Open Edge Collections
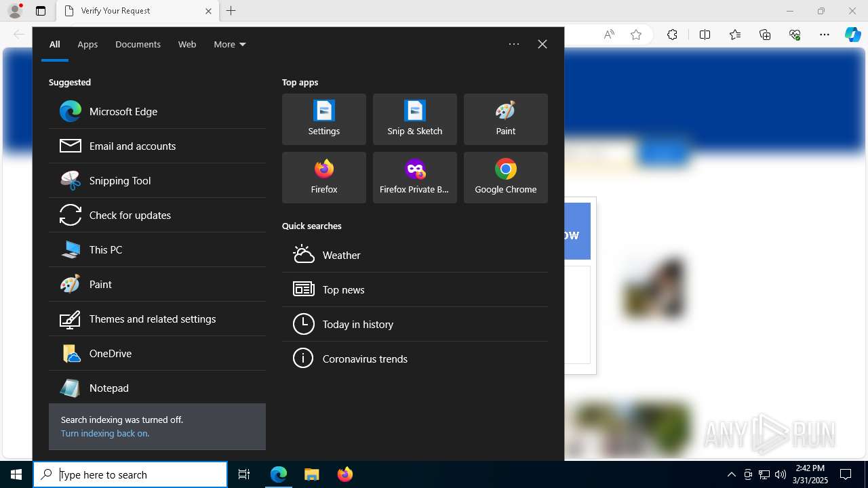This screenshot has width=868, height=488. point(765,35)
